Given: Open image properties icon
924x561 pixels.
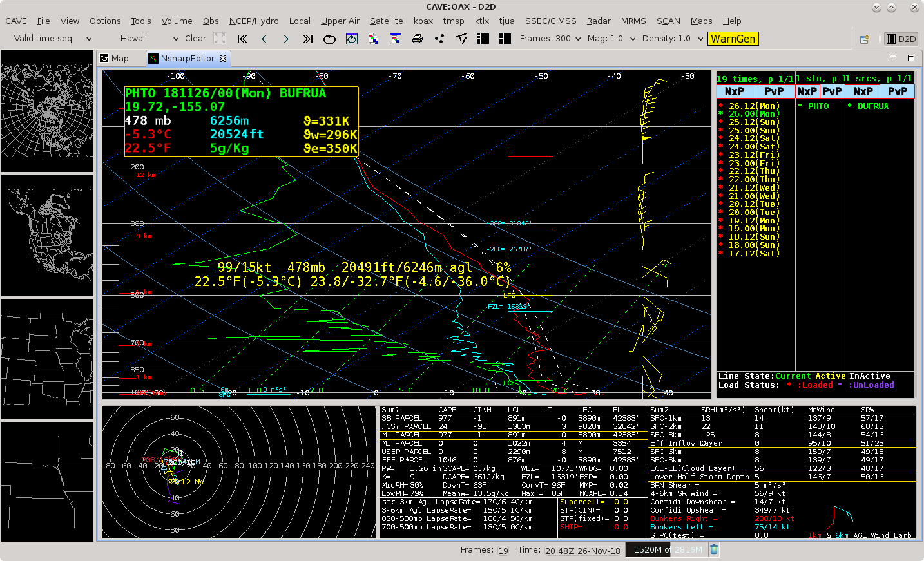Looking at the screenshot, I should click(x=396, y=39).
